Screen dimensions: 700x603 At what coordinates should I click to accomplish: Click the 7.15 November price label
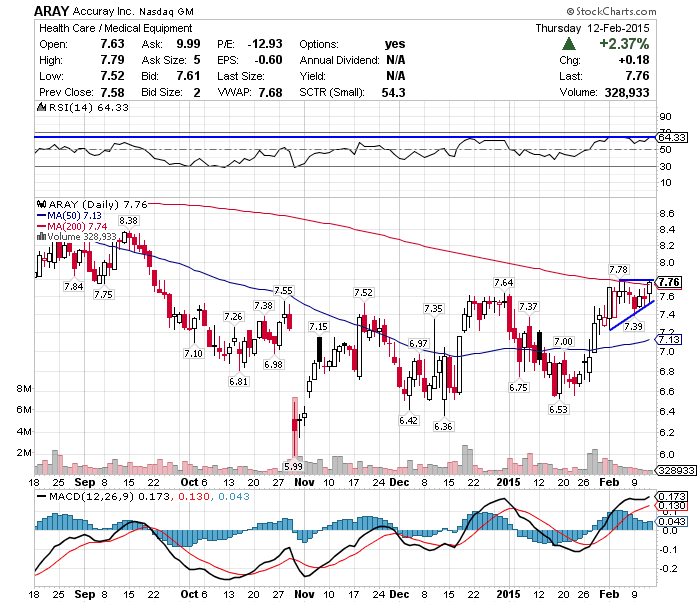click(x=318, y=327)
